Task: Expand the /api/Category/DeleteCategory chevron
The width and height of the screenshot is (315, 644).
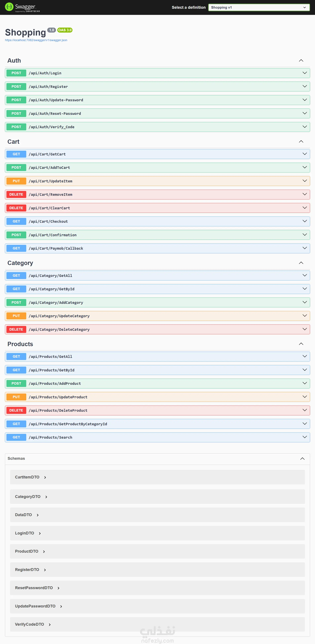Action: (x=304, y=329)
